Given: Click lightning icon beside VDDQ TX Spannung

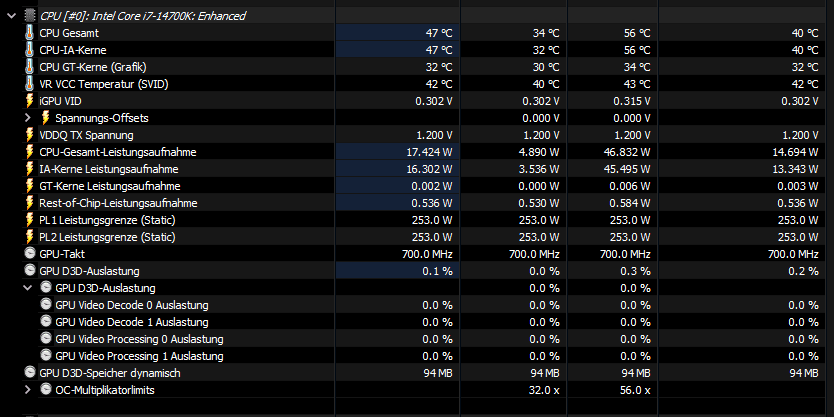Looking at the screenshot, I should point(29,135).
